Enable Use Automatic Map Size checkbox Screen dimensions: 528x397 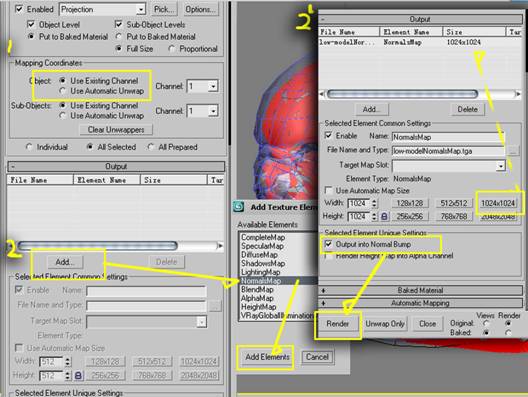[328, 191]
